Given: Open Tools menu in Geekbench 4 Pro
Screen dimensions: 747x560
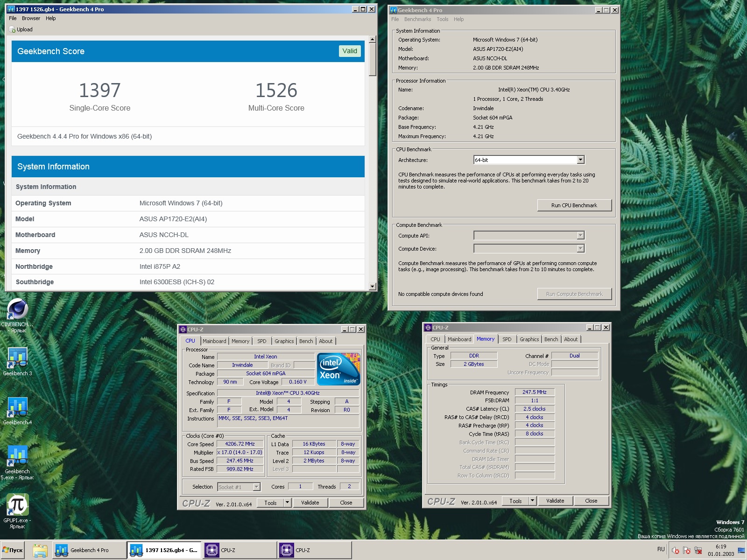Looking at the screenshot, I should [442, 19].
